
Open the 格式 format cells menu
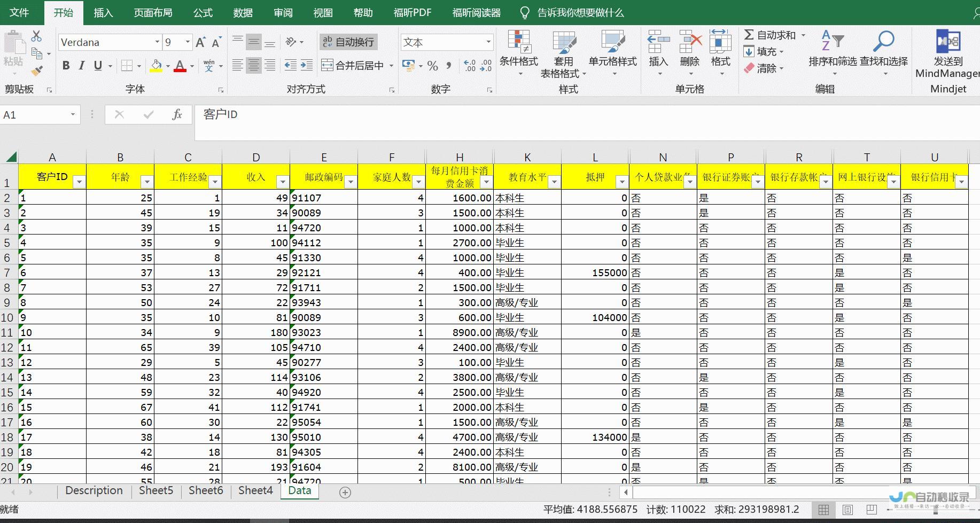[720, 52]
